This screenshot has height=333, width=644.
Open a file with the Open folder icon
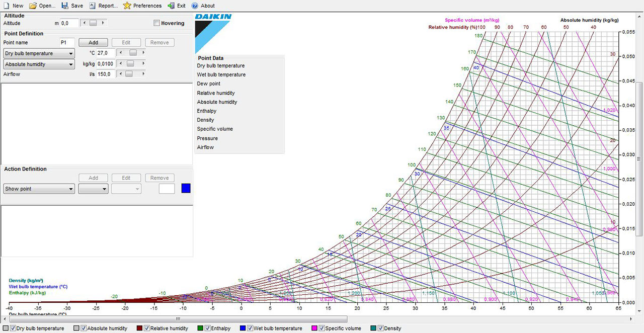point(33,6)
